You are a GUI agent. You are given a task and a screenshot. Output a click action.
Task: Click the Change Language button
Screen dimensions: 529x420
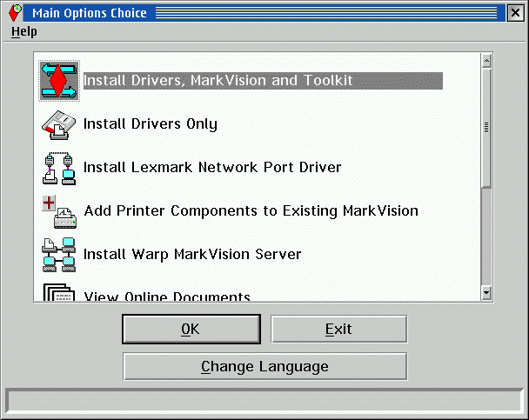pos(264,366)
